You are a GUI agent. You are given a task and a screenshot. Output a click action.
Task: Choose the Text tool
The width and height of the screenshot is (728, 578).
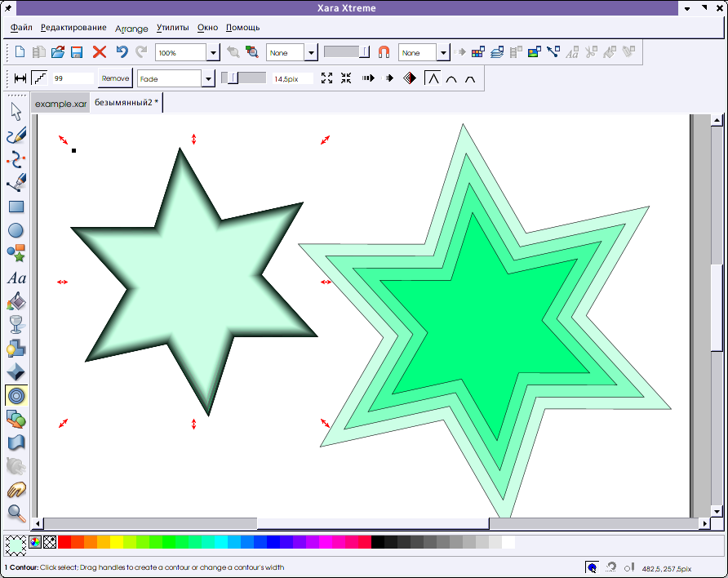[x=16, y=278]
